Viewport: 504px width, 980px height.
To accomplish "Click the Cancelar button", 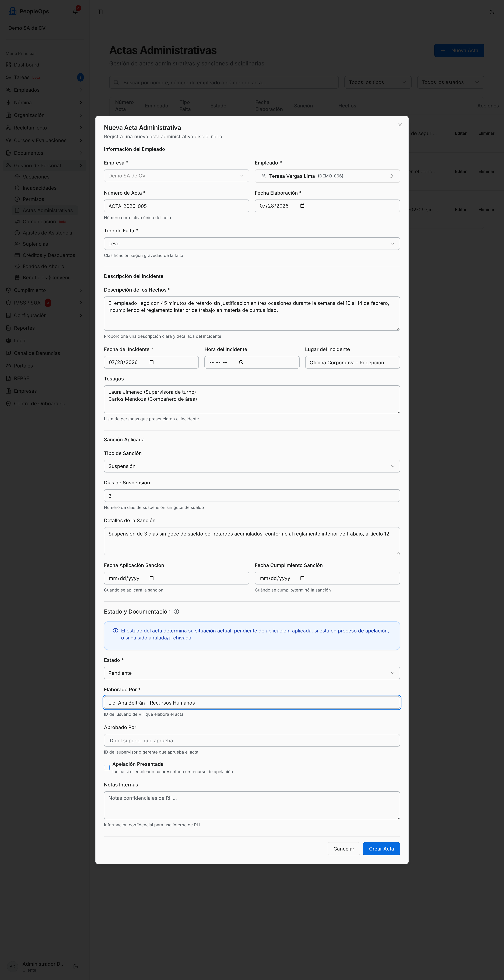I will (344, 849).
